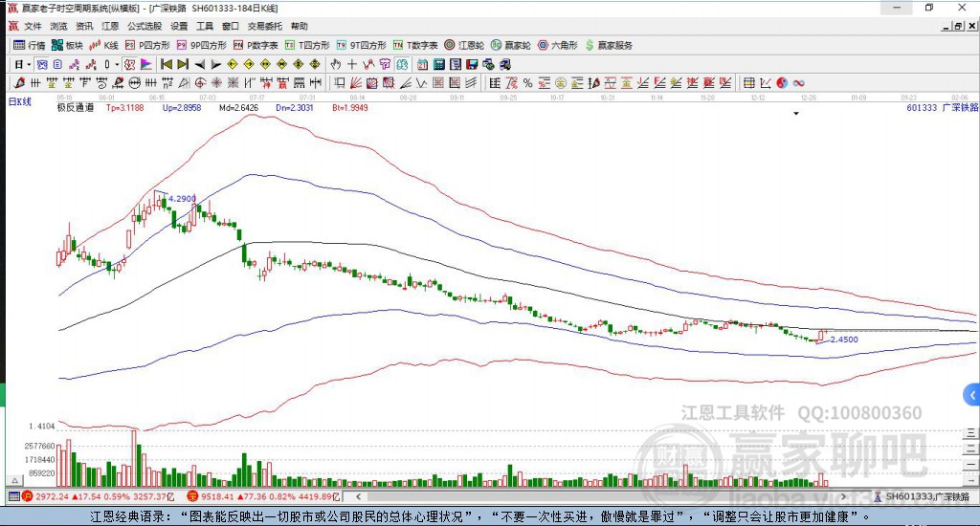
Task: Open the 江恩轮 Gann wheel
Action: point(464,45)
